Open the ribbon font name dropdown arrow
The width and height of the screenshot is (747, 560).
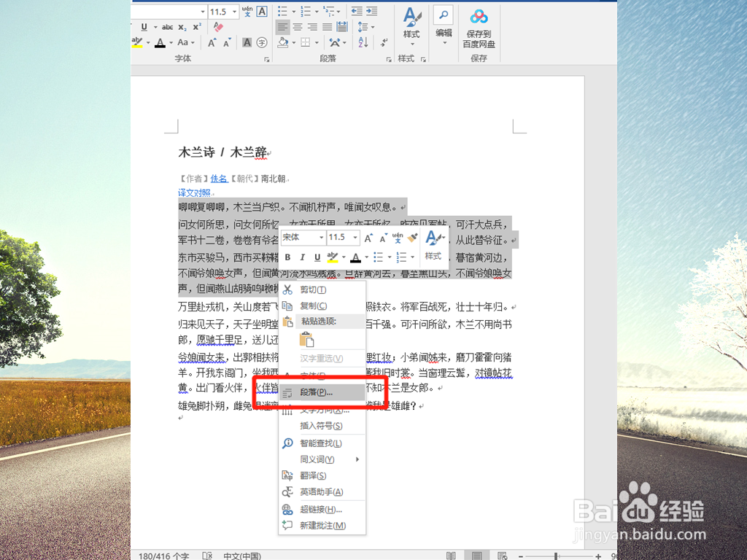203,12
